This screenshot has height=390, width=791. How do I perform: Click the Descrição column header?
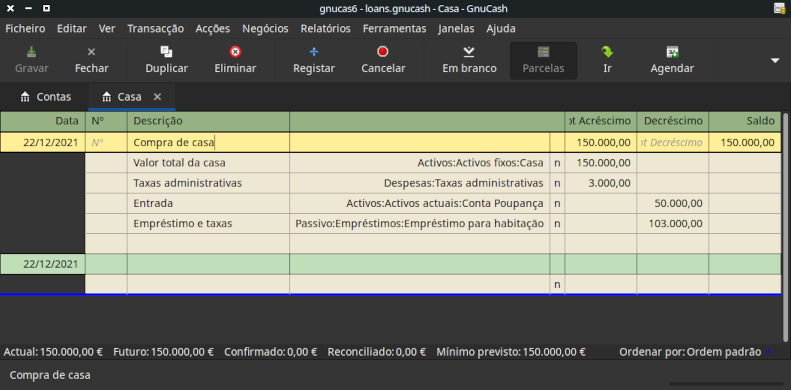click(x=208, y=121)
